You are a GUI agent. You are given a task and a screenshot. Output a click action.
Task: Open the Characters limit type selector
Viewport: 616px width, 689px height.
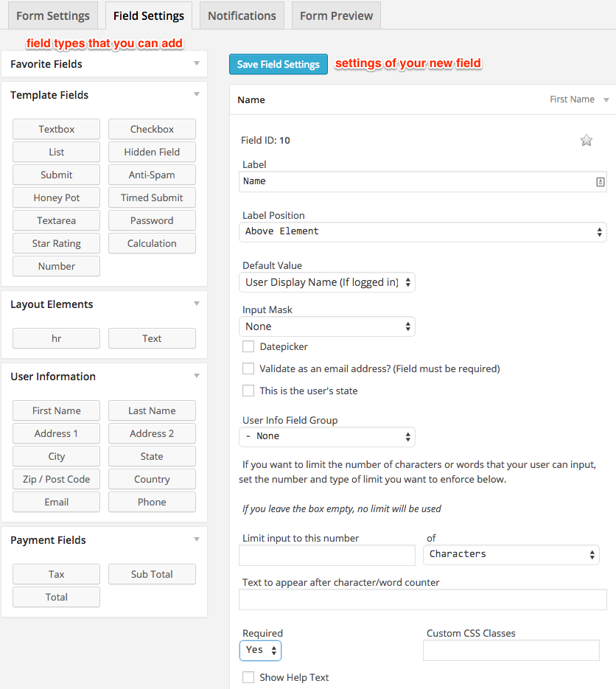click(x=511, y=555)
